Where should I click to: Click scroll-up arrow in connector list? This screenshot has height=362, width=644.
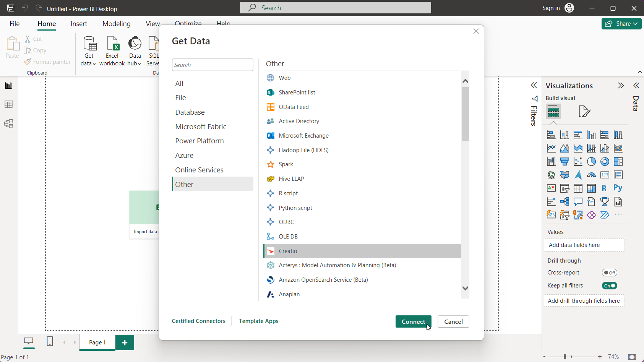pyautogui.click(x=465, y=81)
